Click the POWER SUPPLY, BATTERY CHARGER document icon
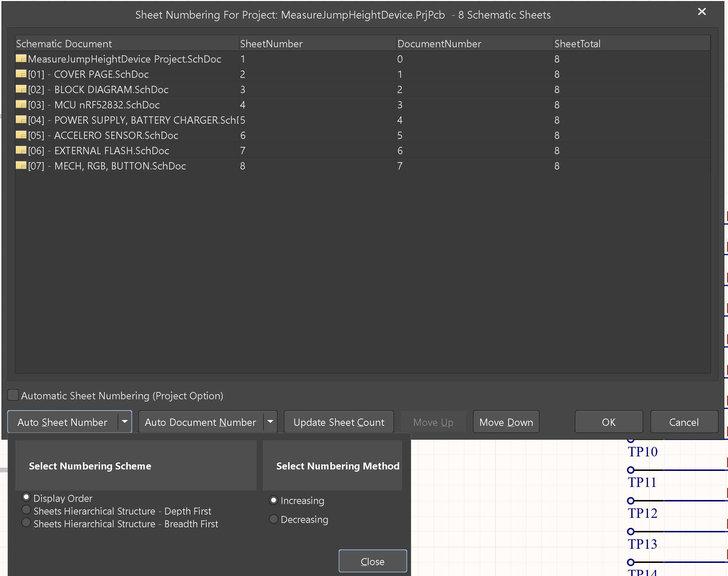The image size is (728, 576). (21, 120)
